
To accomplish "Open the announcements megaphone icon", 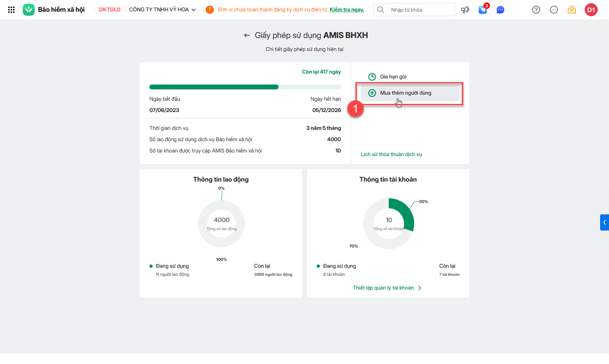I will 465,10.
